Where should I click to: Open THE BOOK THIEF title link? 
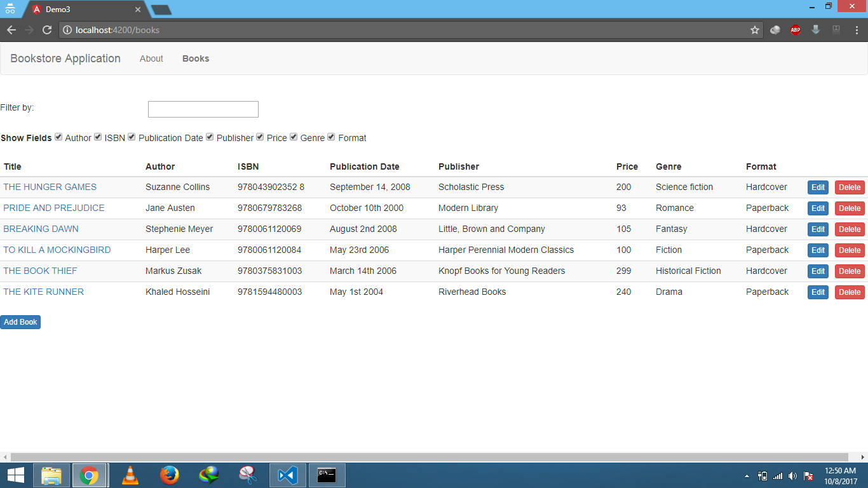40,271
